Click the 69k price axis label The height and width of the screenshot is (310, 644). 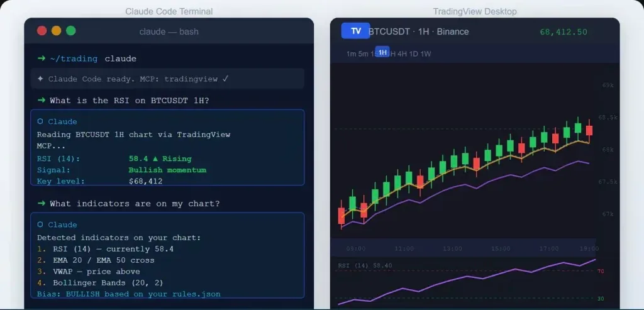pyautogui.click(x=608, y=86)
